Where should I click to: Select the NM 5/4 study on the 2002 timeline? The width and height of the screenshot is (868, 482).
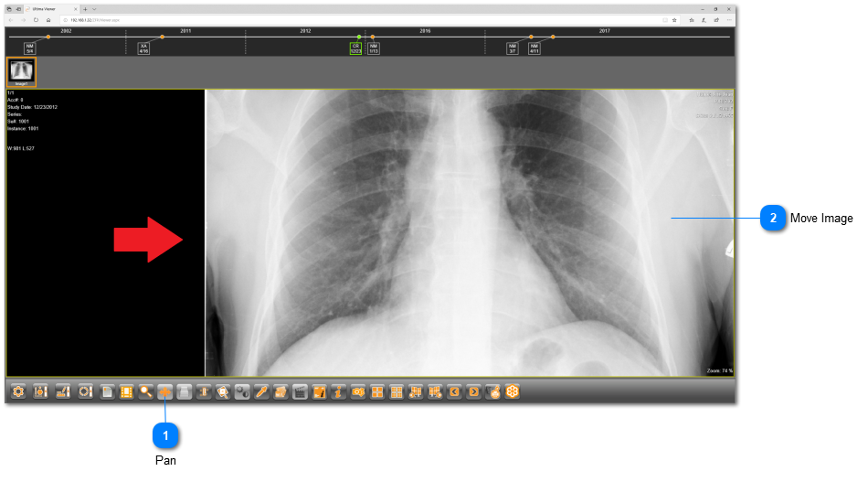coord(30,48)
